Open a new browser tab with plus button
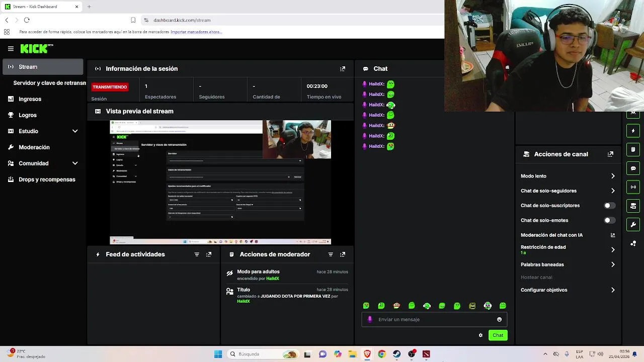Image resolution: width=644 pixels, height=362 pixels. [x=89, y=7]
